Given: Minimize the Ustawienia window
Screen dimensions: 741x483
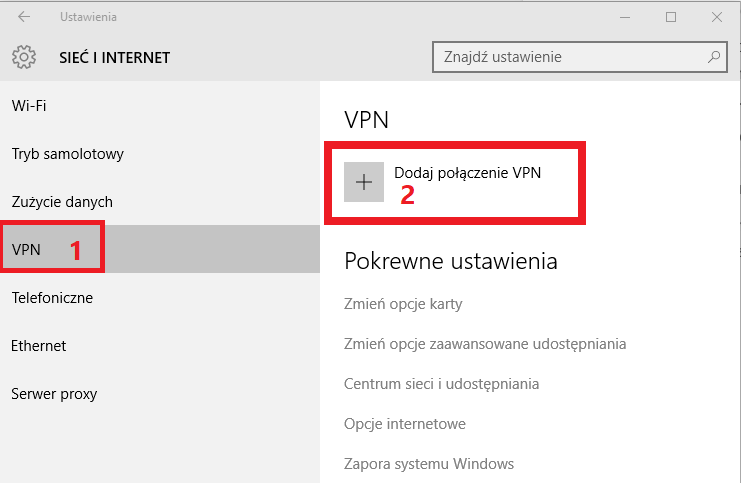Looking at the screenshot, I should pos(624,17).
